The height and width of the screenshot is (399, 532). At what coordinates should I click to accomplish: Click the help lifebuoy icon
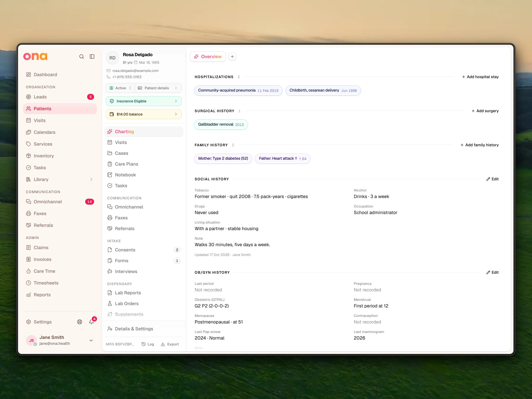pos(80,322)
